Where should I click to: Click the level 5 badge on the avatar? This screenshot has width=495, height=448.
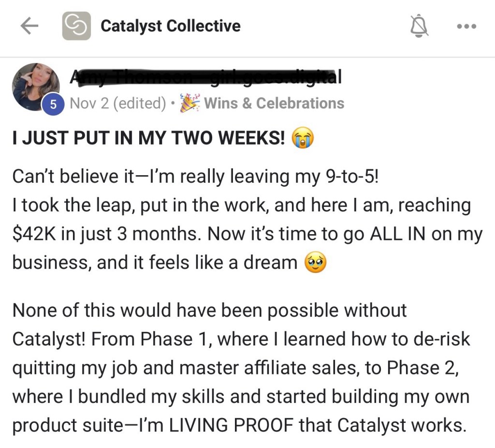[x=54, y=104]
